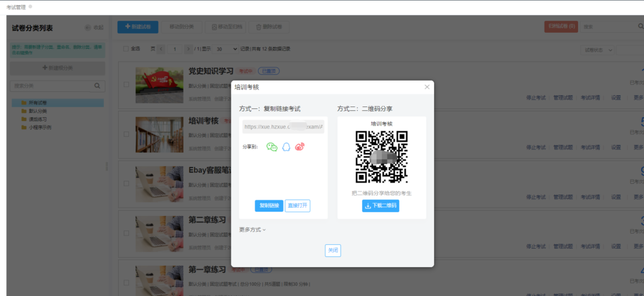This screenshot has width=644, height=296.
Task: Share the exam link to Weibo
Action: (x=300, y=147)
